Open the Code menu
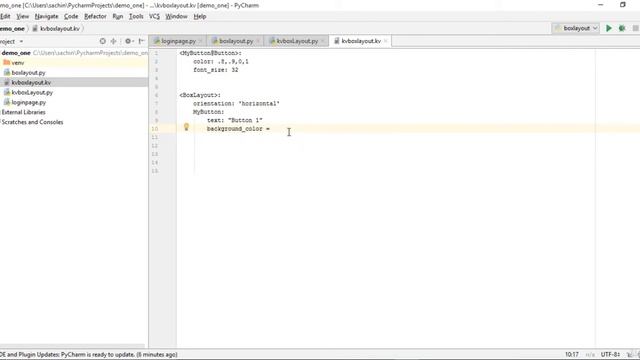640x360 pixels. tap(71, 16)
